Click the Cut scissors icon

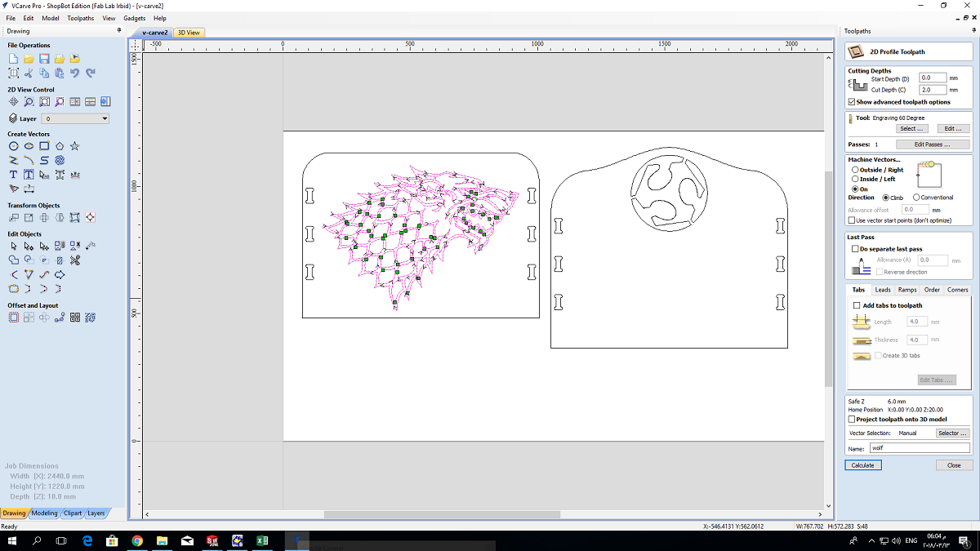(x=29, y=73)
